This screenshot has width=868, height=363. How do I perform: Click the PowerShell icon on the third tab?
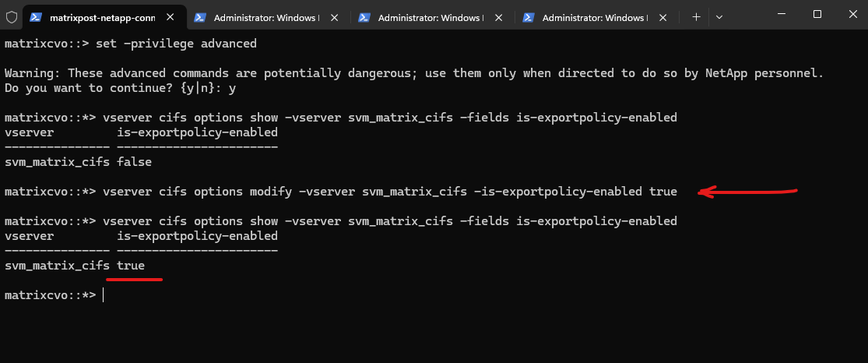pyautogui.click(x=364, y=16)
